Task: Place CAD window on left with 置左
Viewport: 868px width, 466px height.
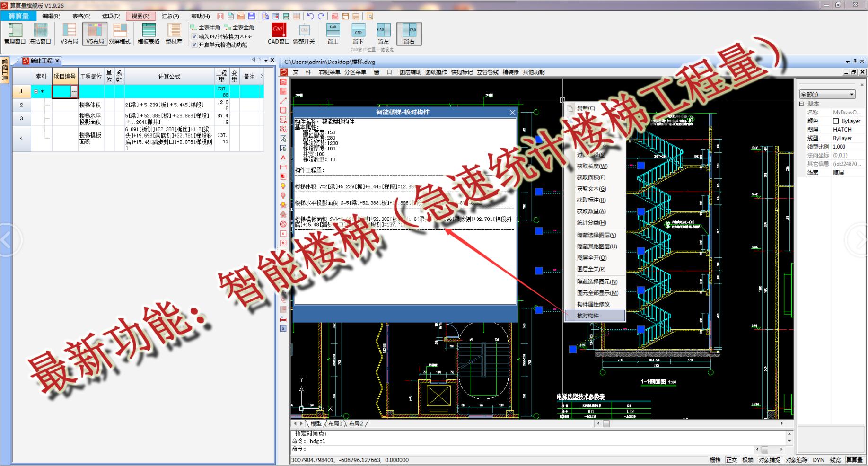Action: point(383,34)
